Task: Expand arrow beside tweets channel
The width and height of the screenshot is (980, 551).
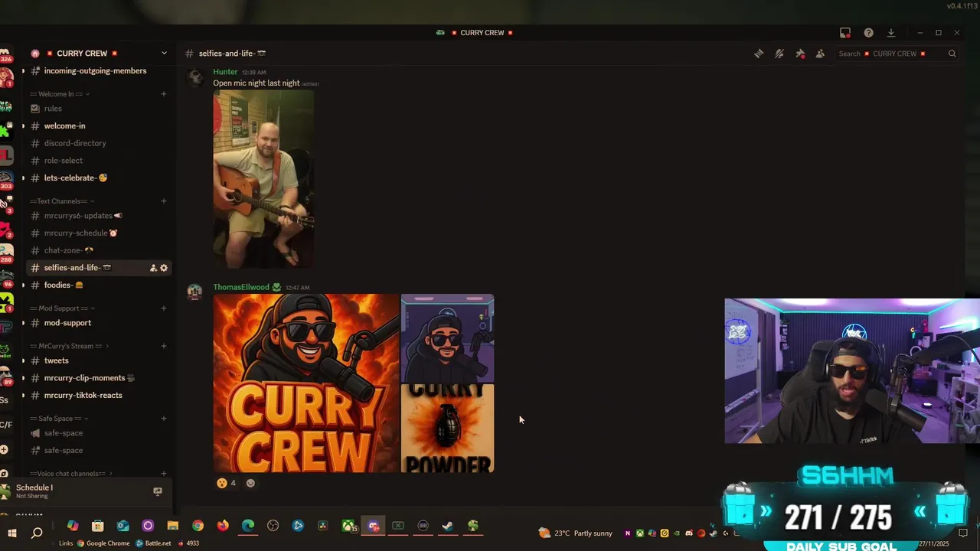Action: click(23, 361)
